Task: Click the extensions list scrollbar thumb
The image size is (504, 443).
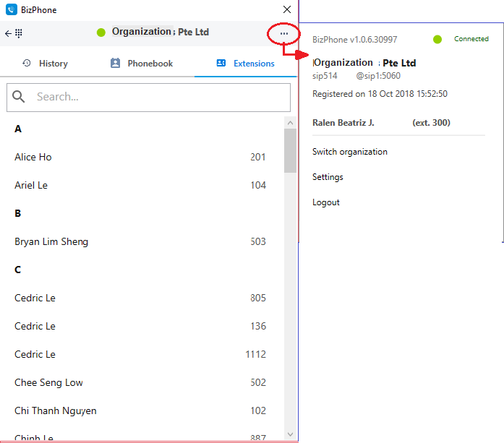Action: [290, 150]
